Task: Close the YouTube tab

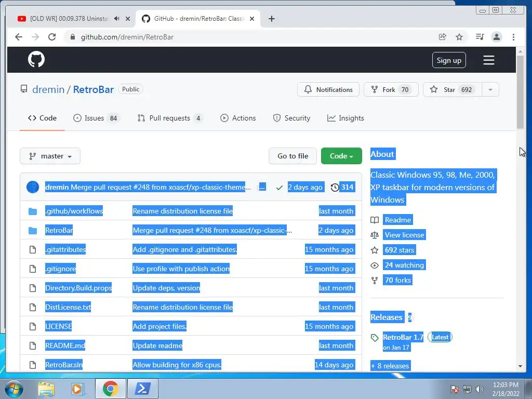Action: 128,19
